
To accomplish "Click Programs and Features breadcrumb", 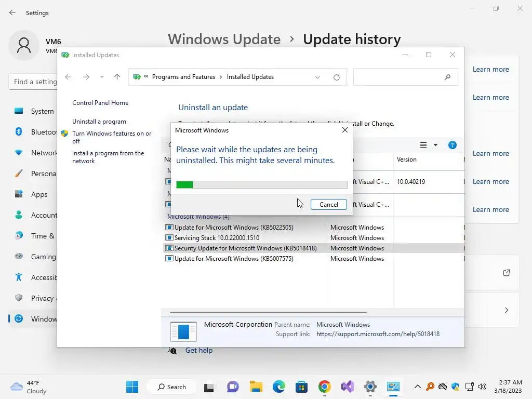I will 183,77.
